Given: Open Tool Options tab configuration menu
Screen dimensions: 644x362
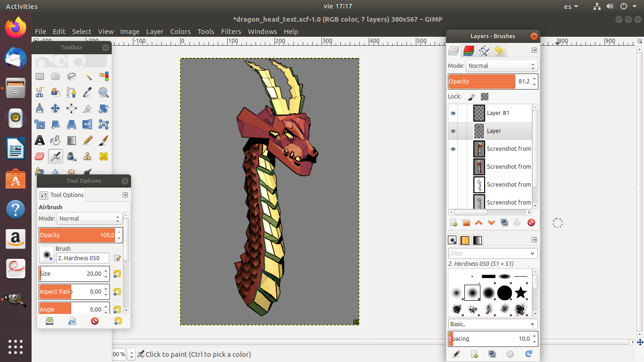Looking at the screenshot, I should click(x=125, y=195).
